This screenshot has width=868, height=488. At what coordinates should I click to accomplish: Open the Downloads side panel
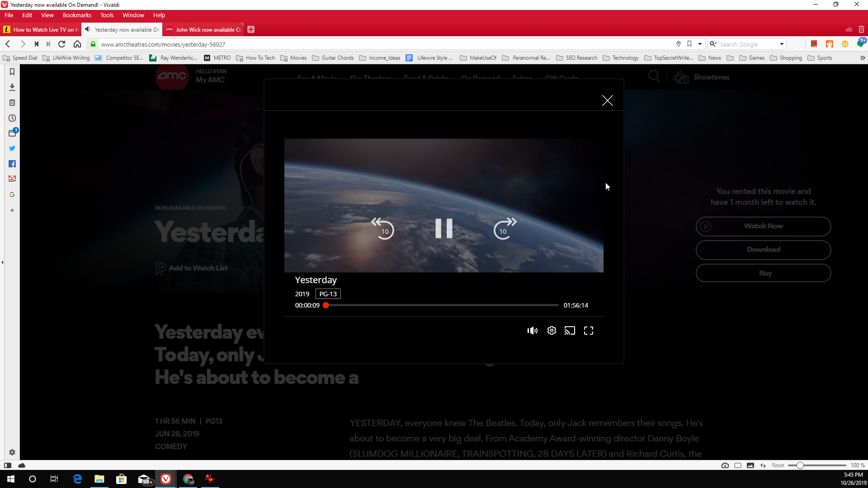[x=12, y=87]
